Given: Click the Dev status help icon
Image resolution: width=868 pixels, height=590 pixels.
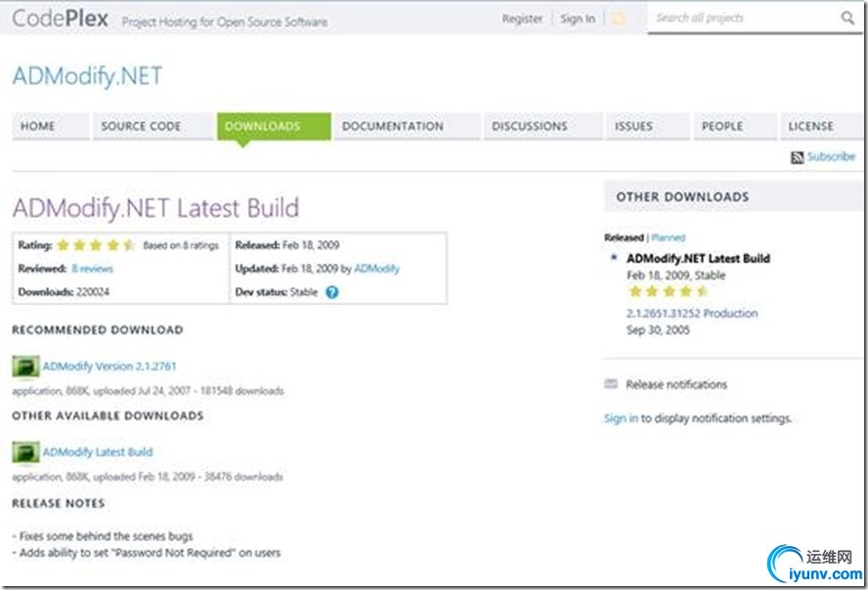Looking at the screenshot, I should 331,292.
